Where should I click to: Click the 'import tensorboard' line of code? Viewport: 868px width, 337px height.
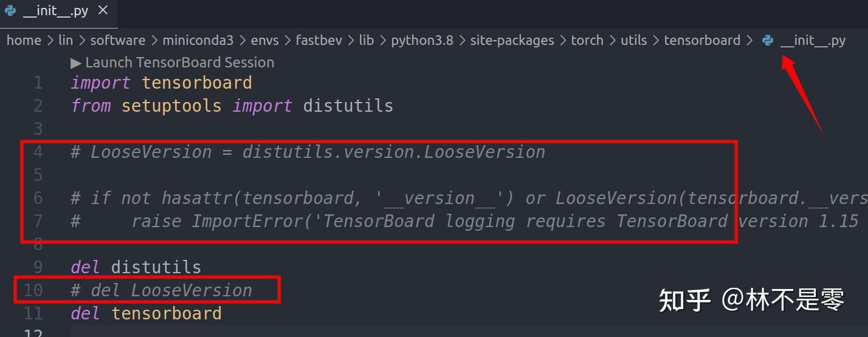161,83
